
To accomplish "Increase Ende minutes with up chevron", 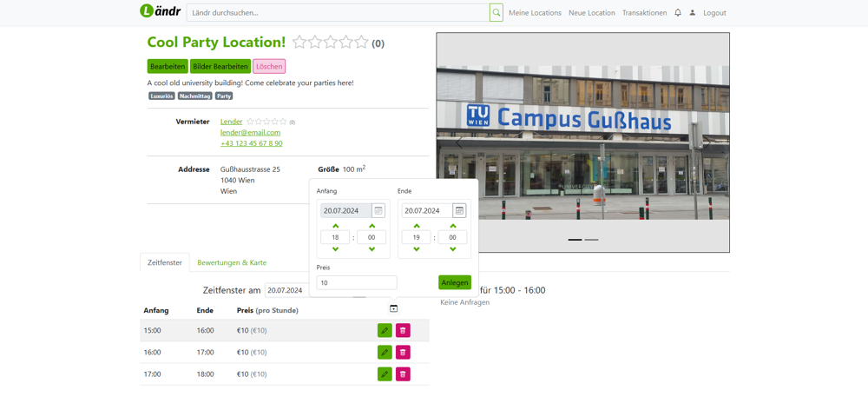I will point(453,226).
